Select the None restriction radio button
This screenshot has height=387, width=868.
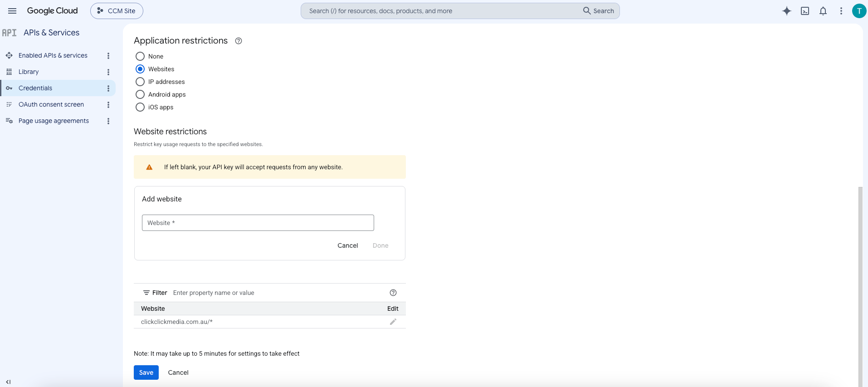tap(140, 56)
